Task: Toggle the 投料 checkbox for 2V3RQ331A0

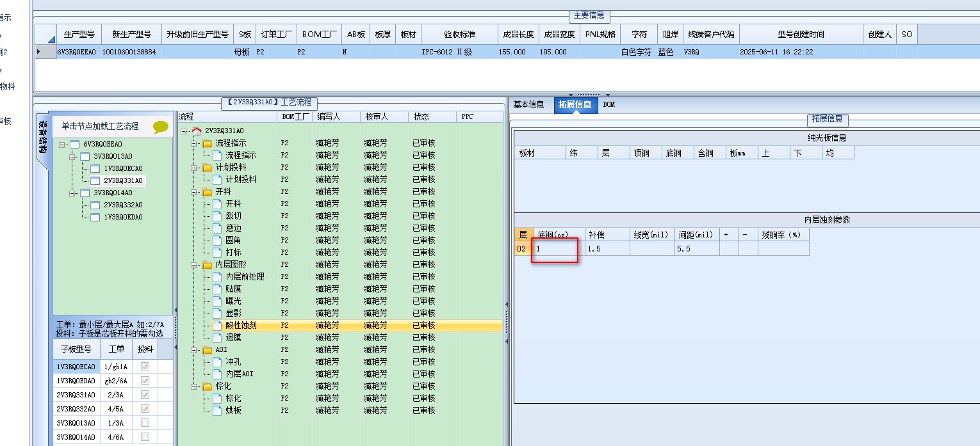Action: point(145,395)
